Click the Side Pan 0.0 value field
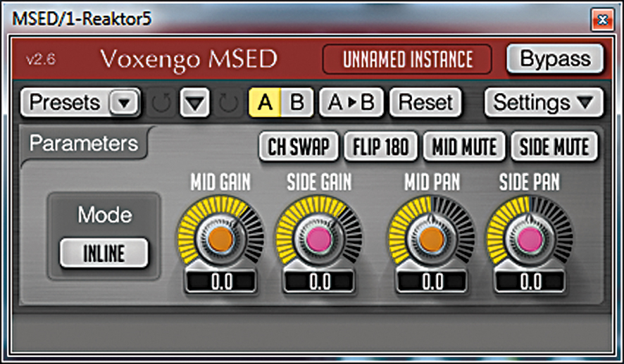Image resolution: width=624 pixels, height=364 pixels. (530, 282)
